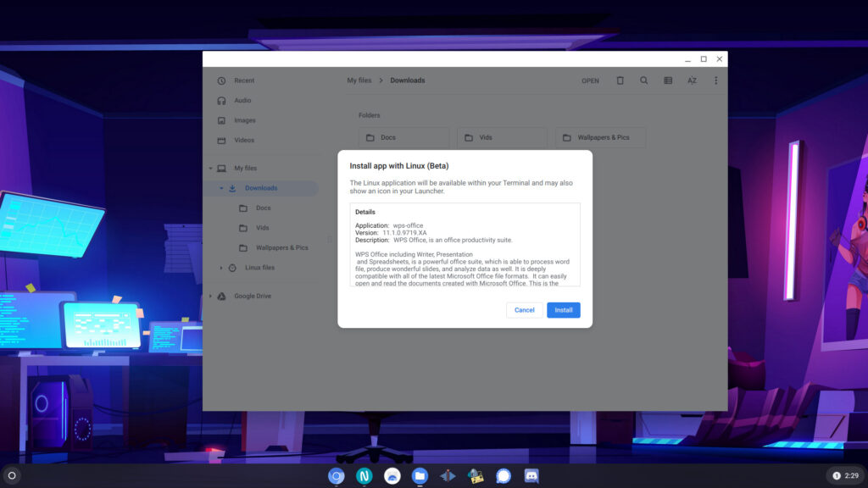Image resolution: width=868 pixels, height=488 pixels.
Task: Click the Videos clapperboard icon
Action: click(x=221, y=141)
